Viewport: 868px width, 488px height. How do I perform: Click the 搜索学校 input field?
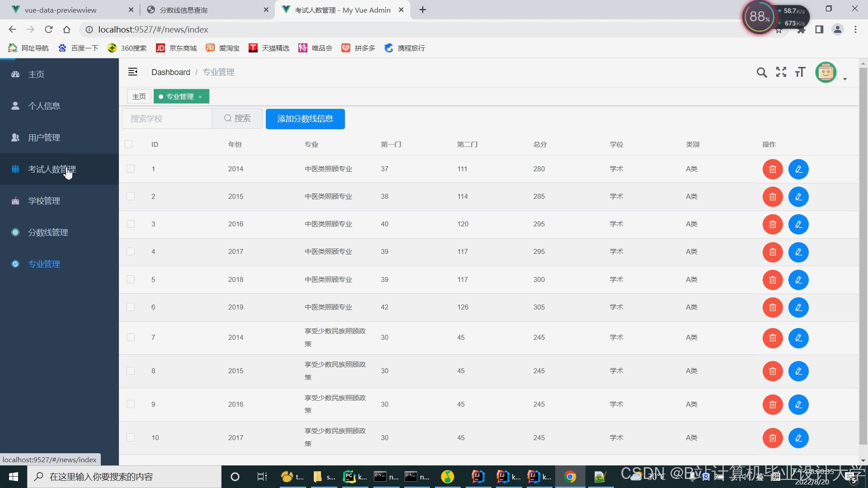click(166, 119)
